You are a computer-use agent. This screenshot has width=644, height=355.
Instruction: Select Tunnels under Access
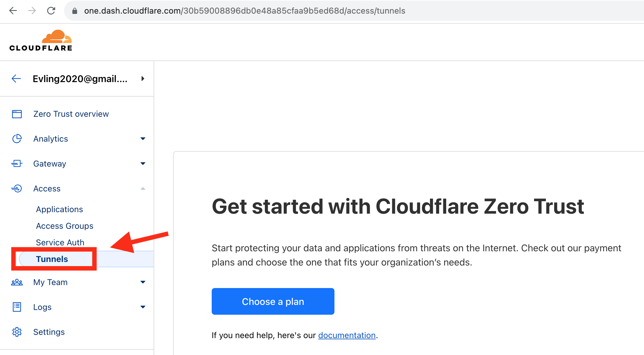[x=52, y=259]
